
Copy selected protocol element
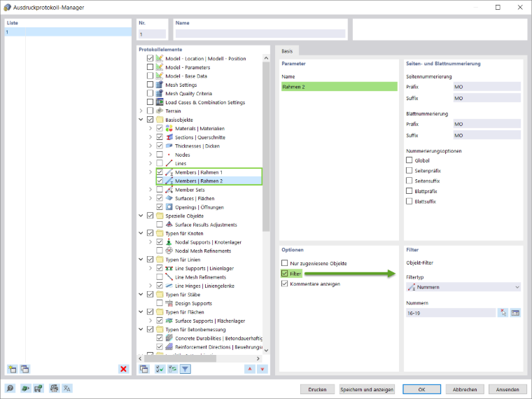pyautogui.click(x=144, y=369)
